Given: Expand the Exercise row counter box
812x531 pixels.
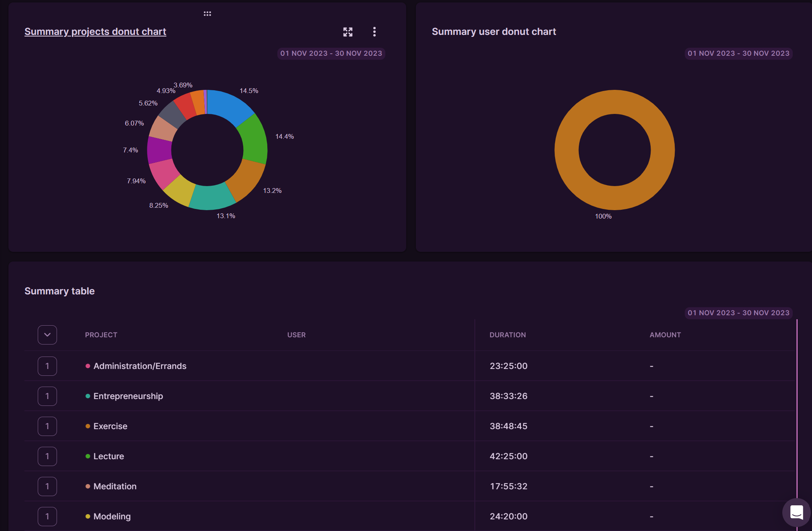Looking at the screenshot, I should click(x=47, y=426).
